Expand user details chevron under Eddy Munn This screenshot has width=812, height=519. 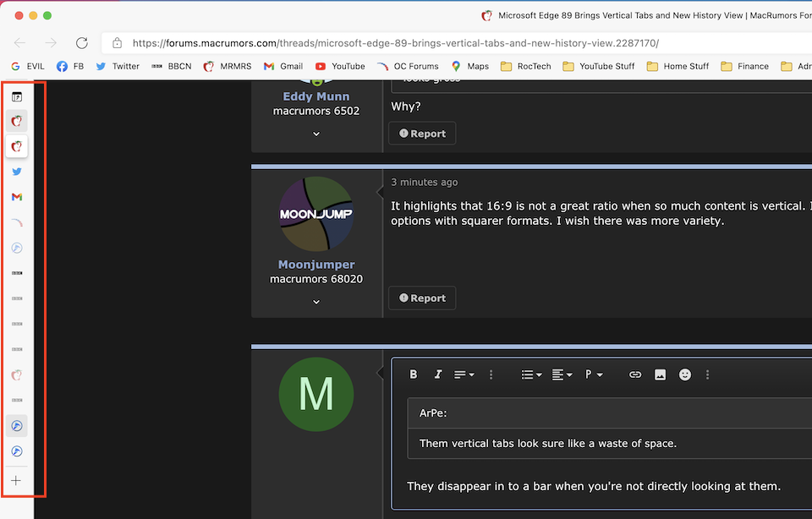(x=316, y=134)
